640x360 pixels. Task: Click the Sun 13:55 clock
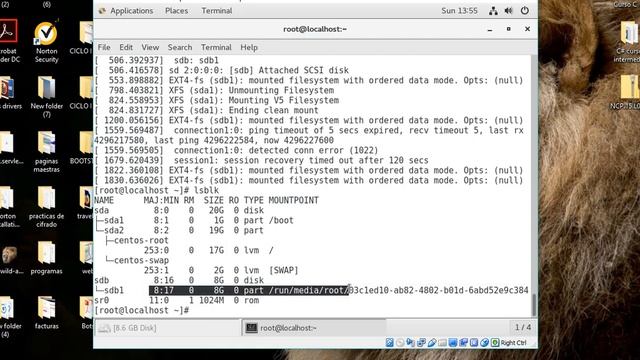459,11
